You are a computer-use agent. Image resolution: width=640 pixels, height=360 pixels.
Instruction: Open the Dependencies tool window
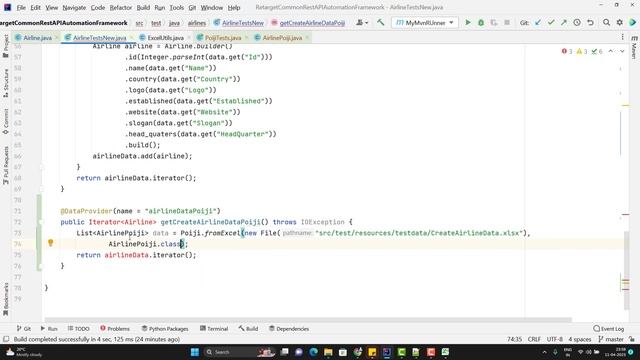click(289, 329)
